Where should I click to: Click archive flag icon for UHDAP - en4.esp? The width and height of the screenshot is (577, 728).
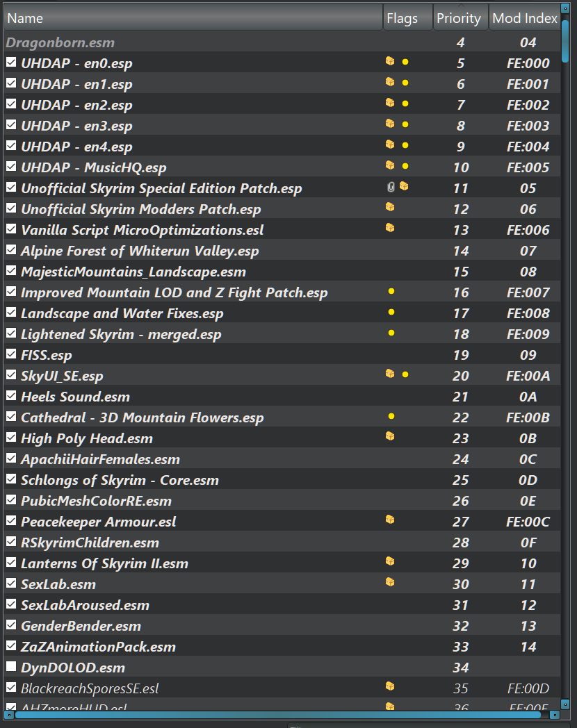coord(390,144)
